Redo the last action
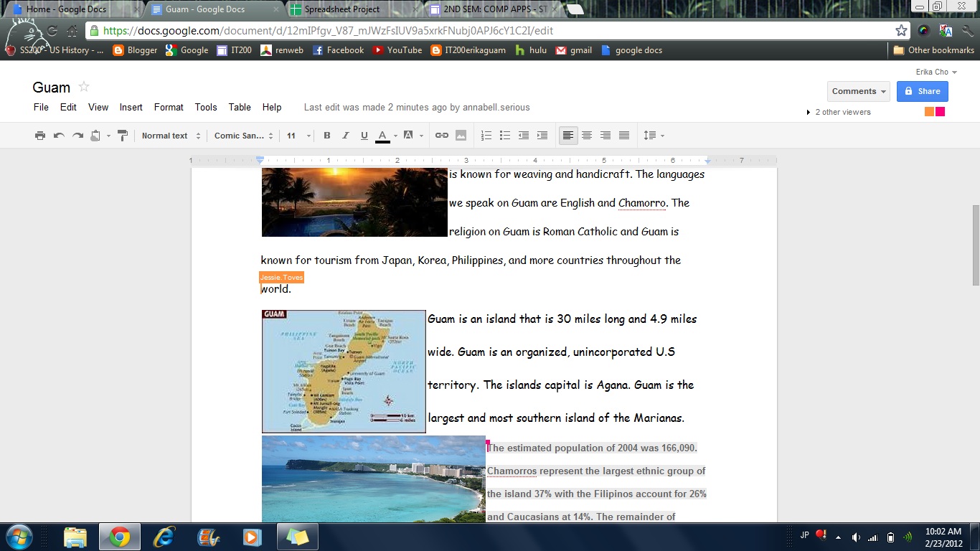The image size is (980, 551). click(x=77, y=136)
